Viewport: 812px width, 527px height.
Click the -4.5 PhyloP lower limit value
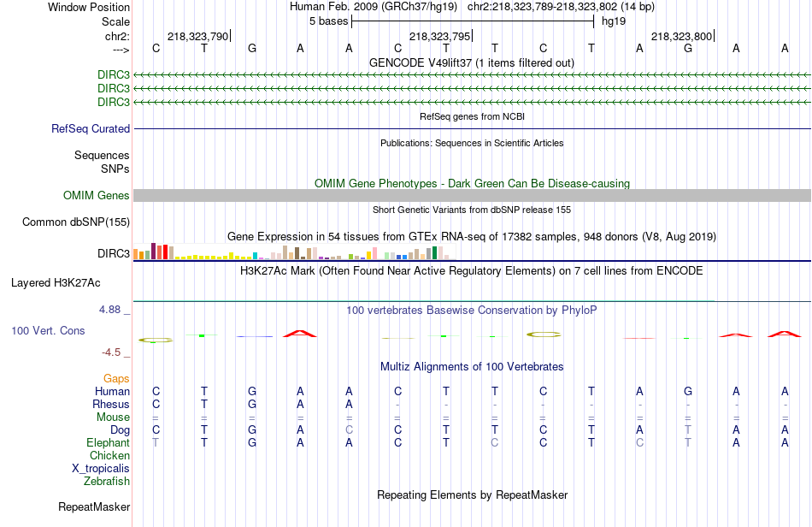(111, 352)
